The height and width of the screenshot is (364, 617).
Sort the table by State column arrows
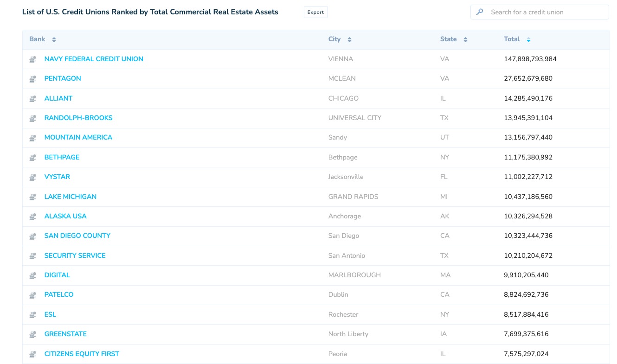click(465, 40)
